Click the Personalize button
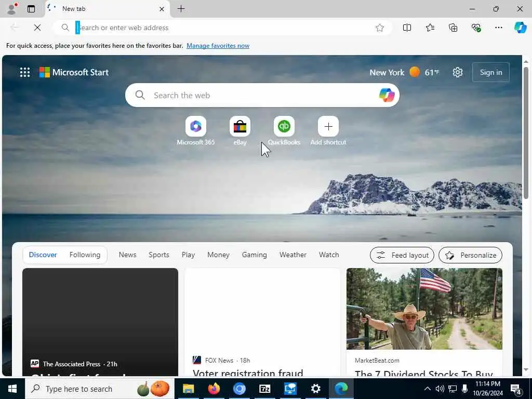 [x=470, y=255]
